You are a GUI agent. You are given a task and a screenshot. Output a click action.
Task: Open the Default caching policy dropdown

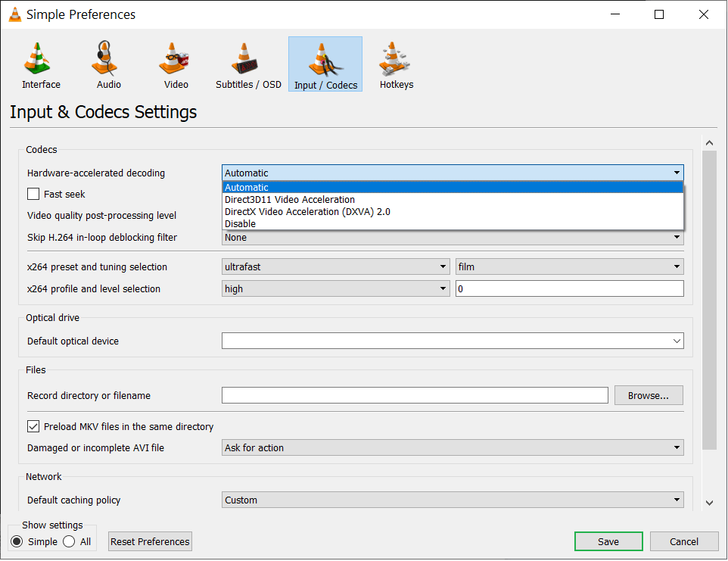coord(453,500)
